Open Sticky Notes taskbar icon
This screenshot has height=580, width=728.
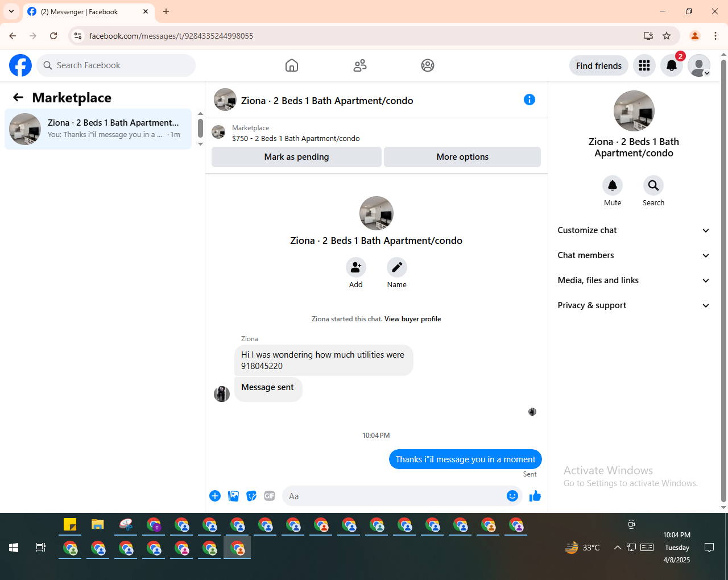(x=70, y=525)
